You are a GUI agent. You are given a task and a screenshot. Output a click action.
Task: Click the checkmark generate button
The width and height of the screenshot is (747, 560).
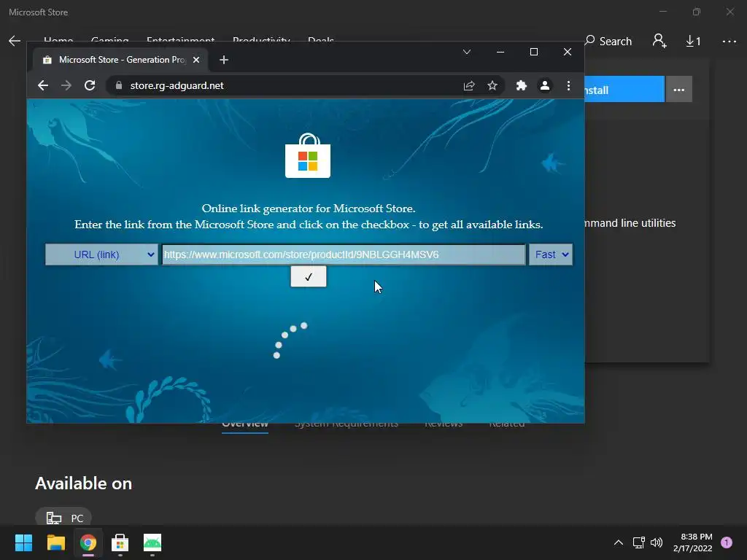pos(309,276)
